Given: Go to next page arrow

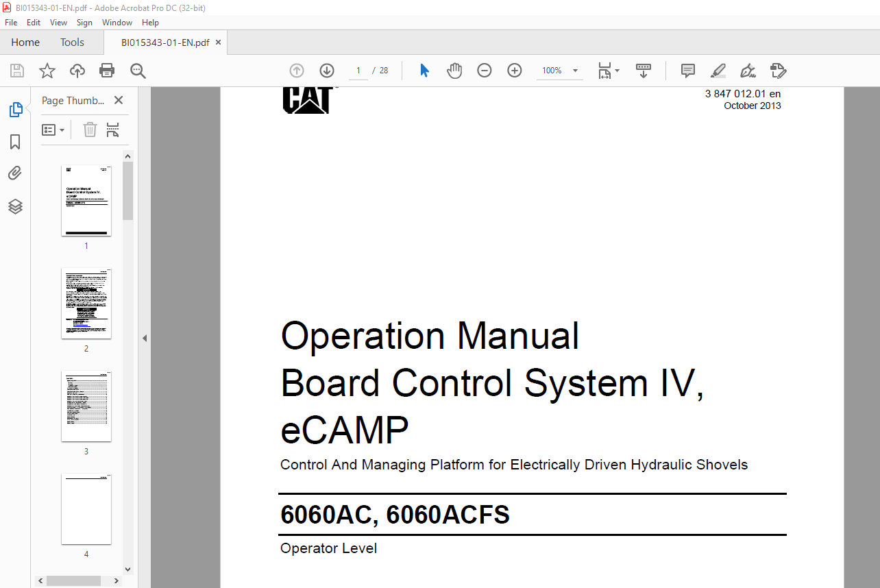Looking at the screenshot, I should click(x=327, y=71).
